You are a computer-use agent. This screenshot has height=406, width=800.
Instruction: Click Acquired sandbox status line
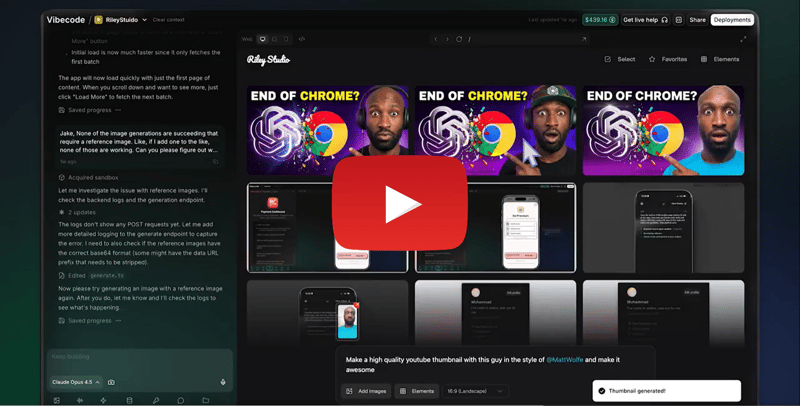(88, 177)
